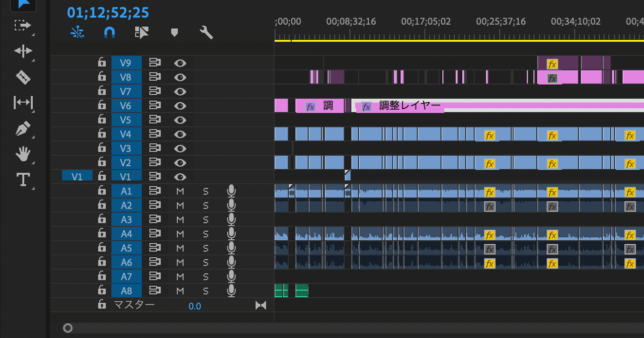
Task: Enable voice-over record on track A3
Action: [231, 219]
